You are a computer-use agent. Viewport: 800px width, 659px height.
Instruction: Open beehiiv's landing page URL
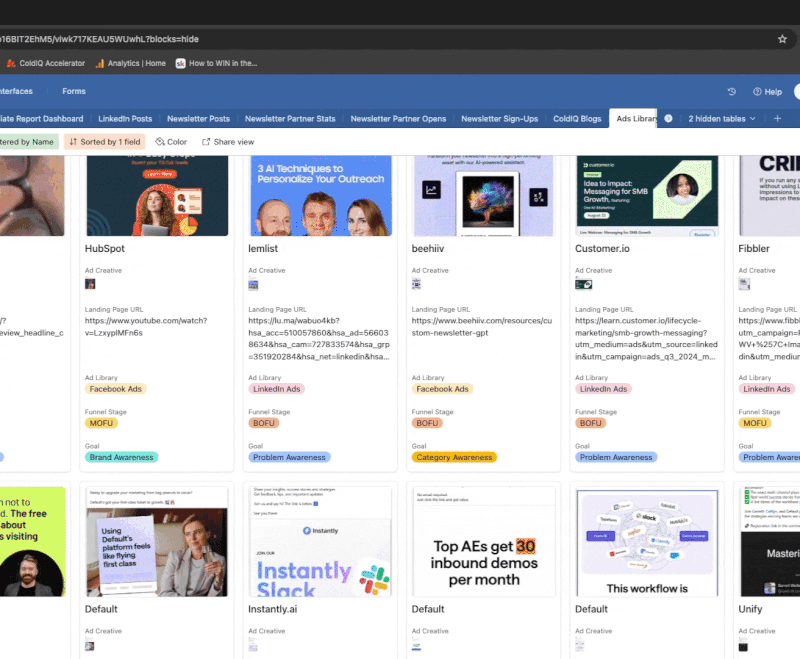point(482,326)
